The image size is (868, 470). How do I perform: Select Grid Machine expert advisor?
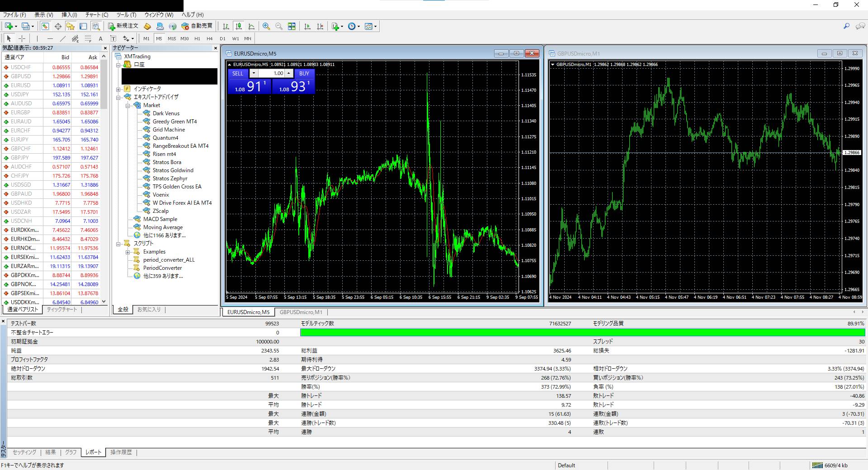[x=169, y=130]
